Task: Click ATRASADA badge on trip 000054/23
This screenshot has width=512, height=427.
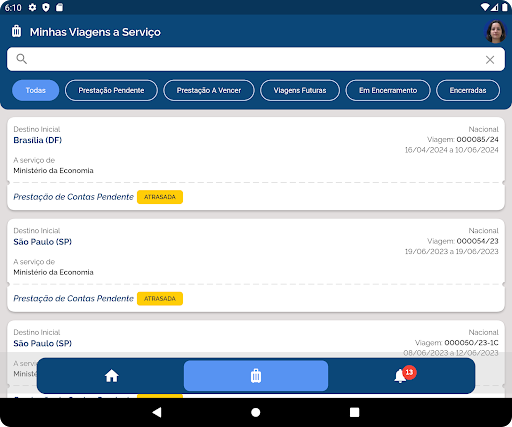Action: 160,299
